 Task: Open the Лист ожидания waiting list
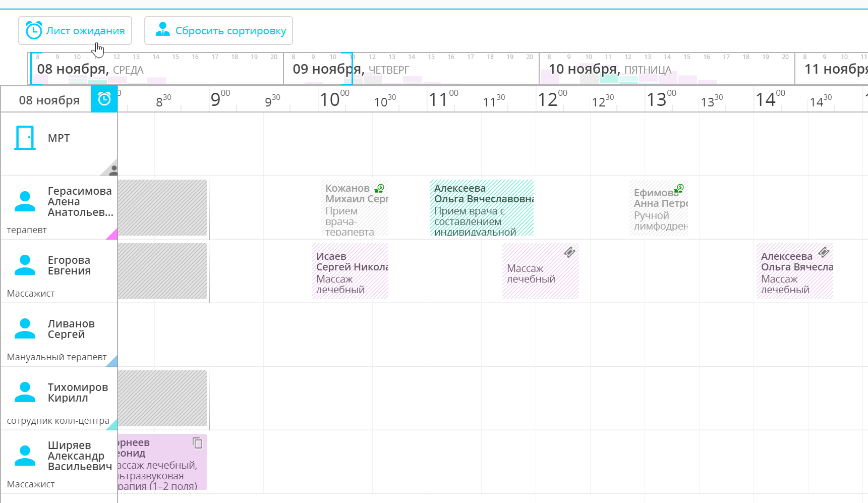[x=75, y=31]
